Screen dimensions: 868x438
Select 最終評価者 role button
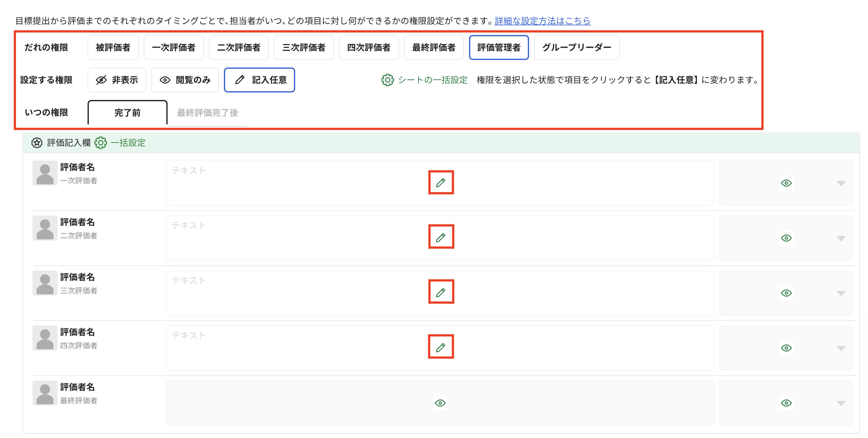pyautogui.click(x=434, y=47)
